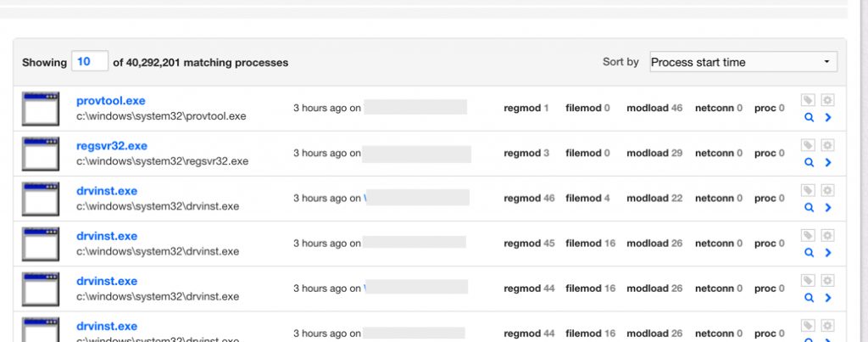Expand drvinst.exe row with filemod 4 via chevron

[828, 207]
